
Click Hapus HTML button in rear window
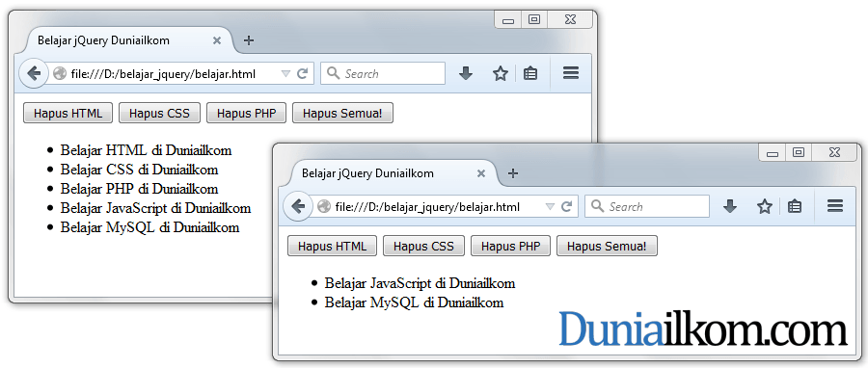point(68,114)
